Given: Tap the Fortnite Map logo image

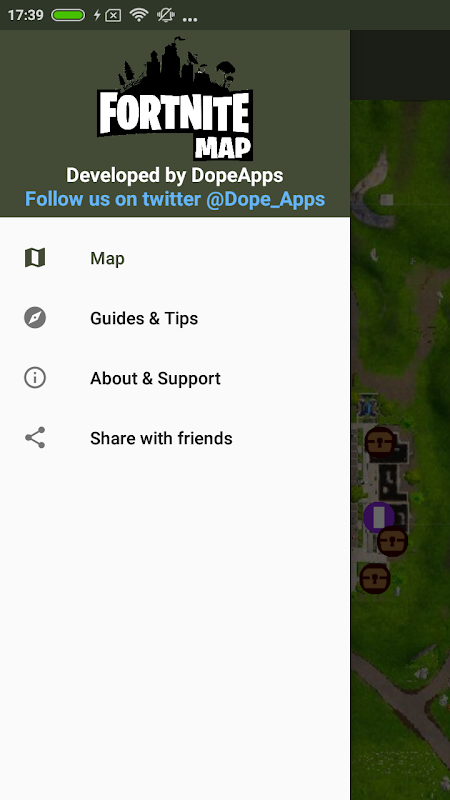Looking at the screenshot, I should 175,98.
